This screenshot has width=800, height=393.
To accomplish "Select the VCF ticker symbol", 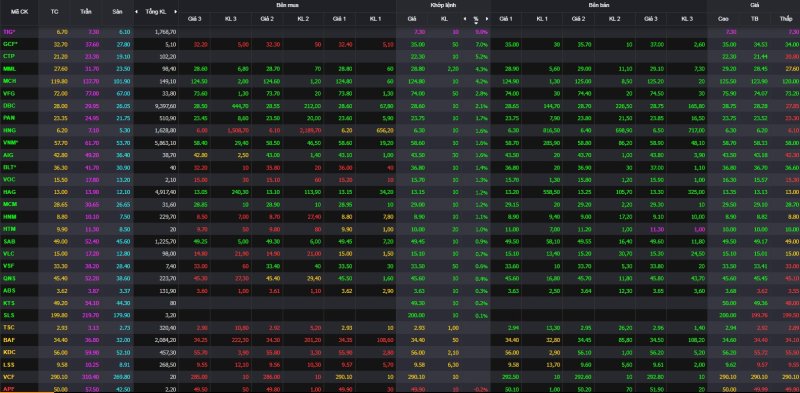I will coord(8,377).
